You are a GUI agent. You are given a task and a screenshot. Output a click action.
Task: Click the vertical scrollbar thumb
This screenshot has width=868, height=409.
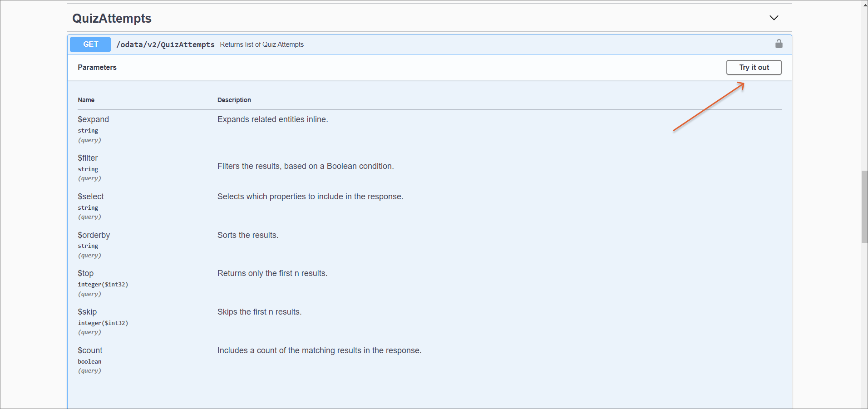864,207
